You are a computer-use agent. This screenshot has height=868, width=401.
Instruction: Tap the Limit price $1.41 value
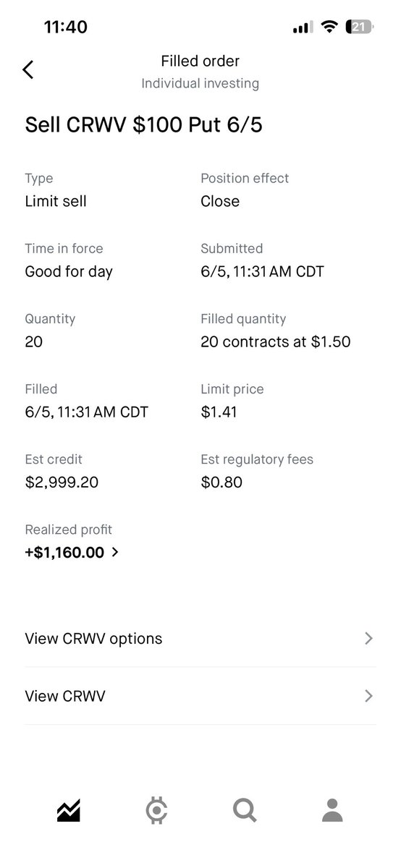219,412
